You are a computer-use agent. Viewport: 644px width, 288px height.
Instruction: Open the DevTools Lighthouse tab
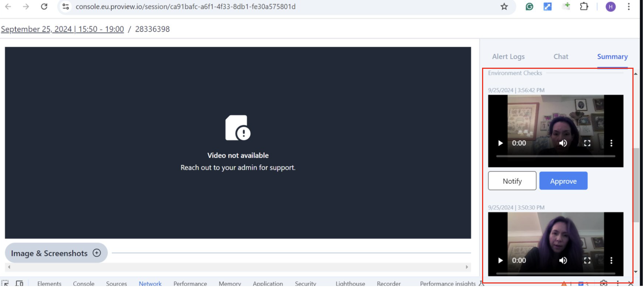[350, 284]
